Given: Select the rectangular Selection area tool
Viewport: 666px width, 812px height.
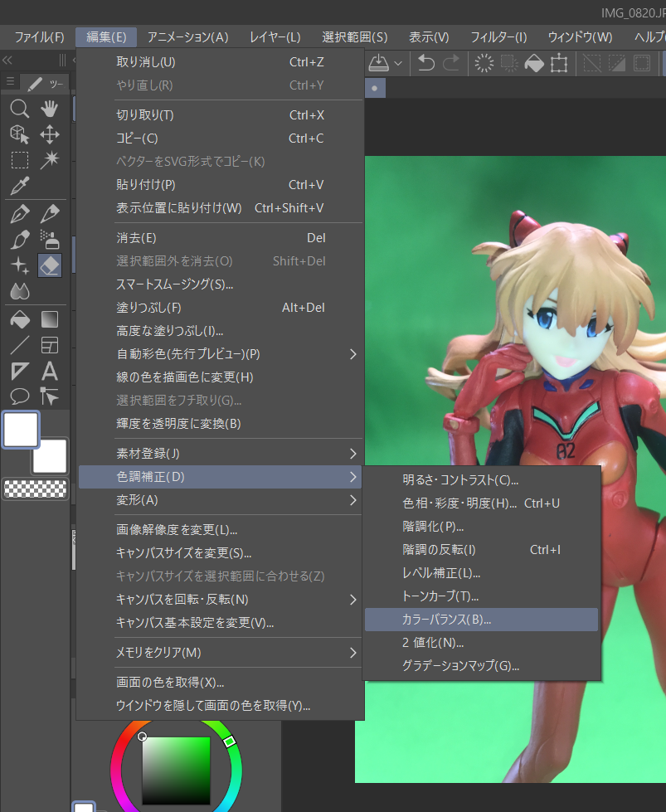Looking at the screenshot, I should coord(20,160).
